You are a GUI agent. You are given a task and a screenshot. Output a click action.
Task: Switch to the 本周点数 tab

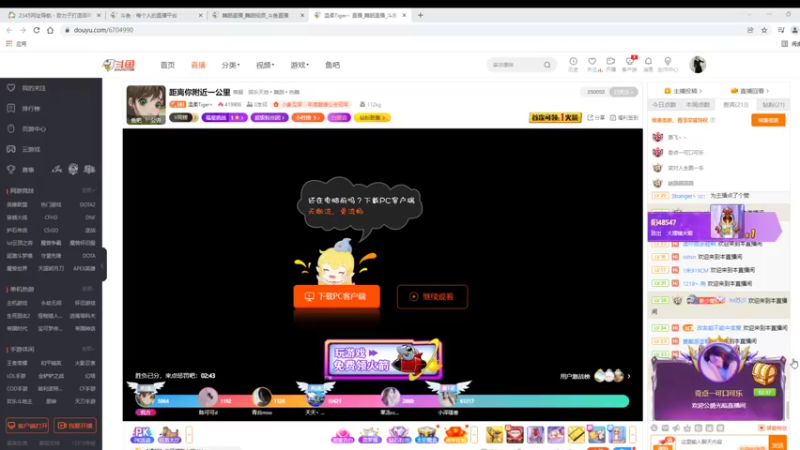[698, 105]
